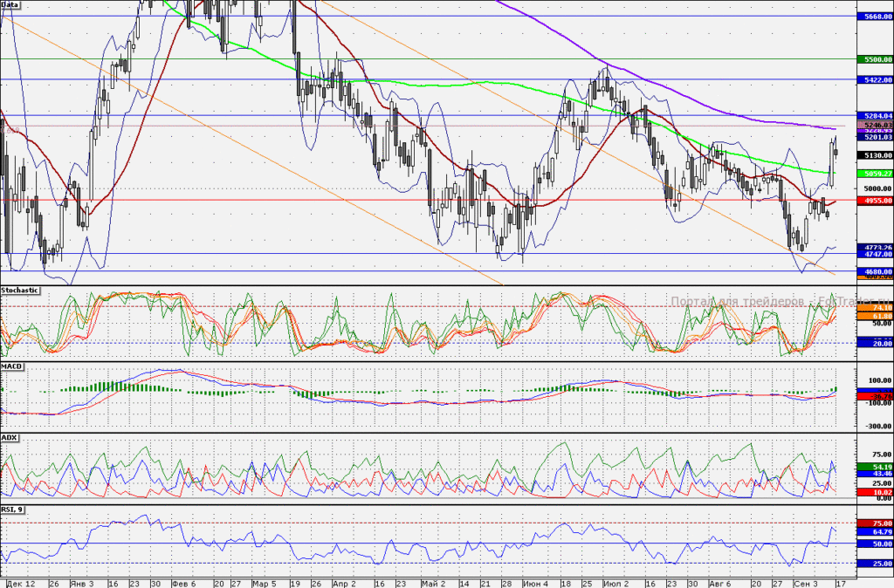Click the ADX indicator label
The width and height of the screenshot is (894, 588).
[x=10, y=438]
